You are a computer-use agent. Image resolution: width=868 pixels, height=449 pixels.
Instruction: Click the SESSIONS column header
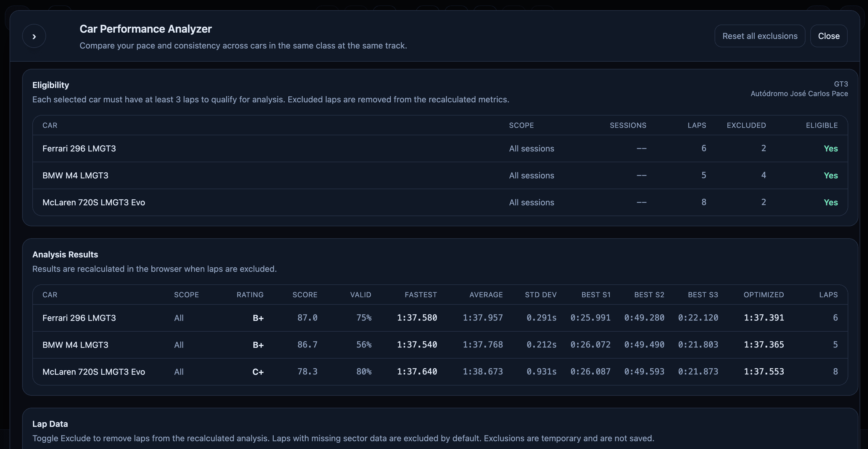[x=628, y=125]
